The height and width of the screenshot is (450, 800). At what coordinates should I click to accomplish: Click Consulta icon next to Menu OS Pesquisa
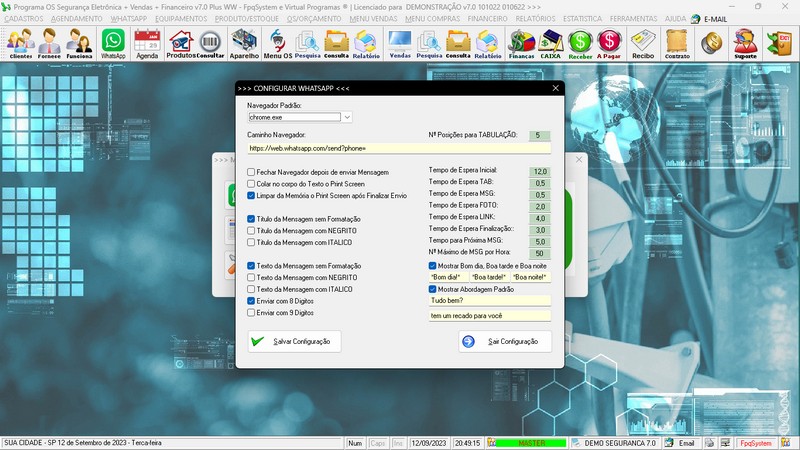coord(337,44)
